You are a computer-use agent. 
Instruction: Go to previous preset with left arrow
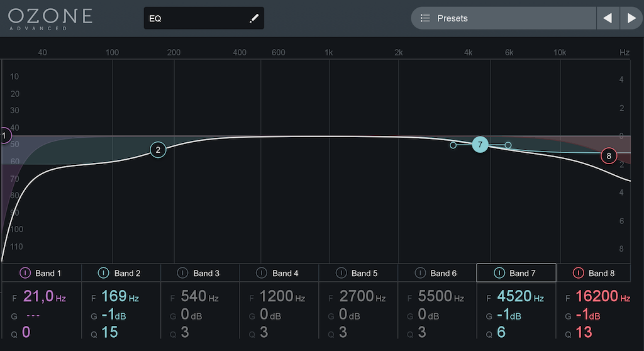(608, 18)
